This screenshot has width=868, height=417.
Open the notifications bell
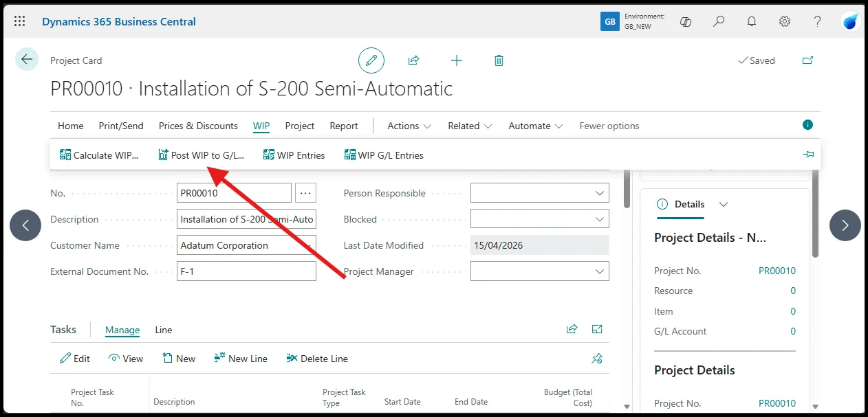[752, 21]
